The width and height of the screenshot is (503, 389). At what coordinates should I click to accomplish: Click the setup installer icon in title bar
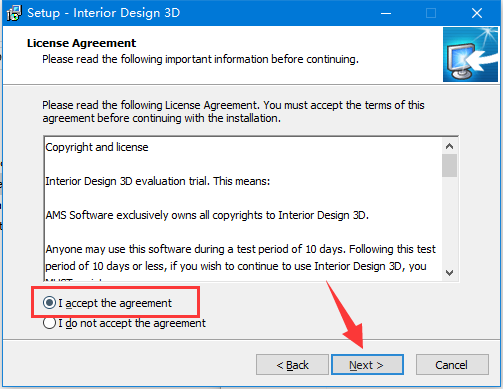point(14,13)
